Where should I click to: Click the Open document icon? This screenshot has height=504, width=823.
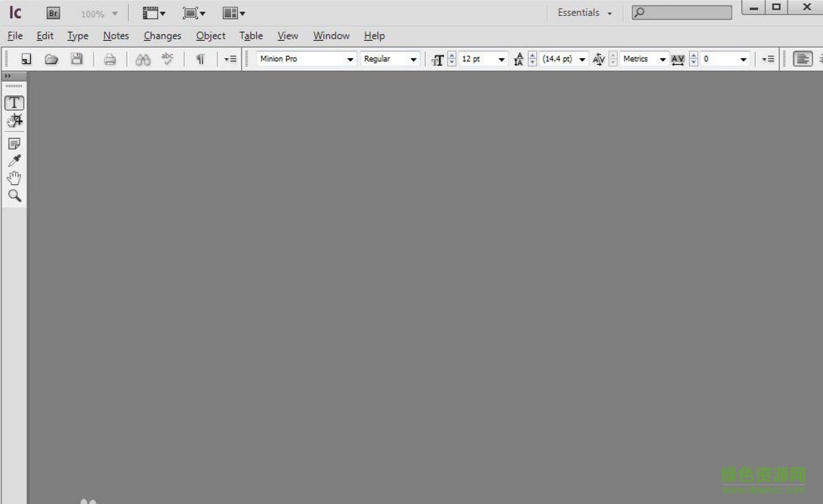[x=51, y=59]
